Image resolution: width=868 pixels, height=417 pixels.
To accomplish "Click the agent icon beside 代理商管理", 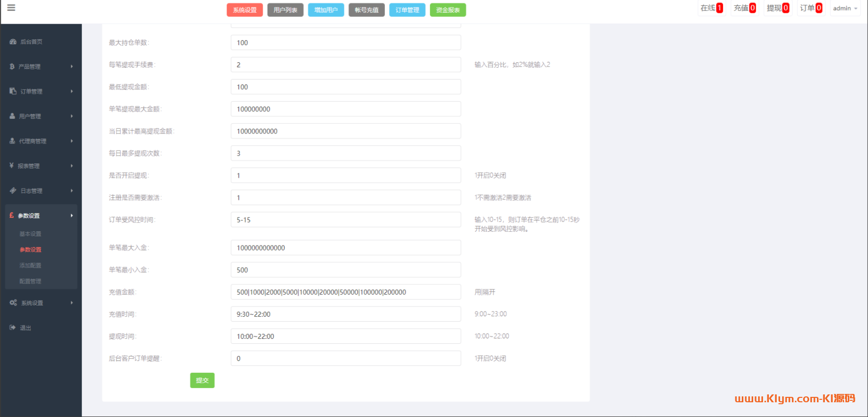I will [13, 141].
